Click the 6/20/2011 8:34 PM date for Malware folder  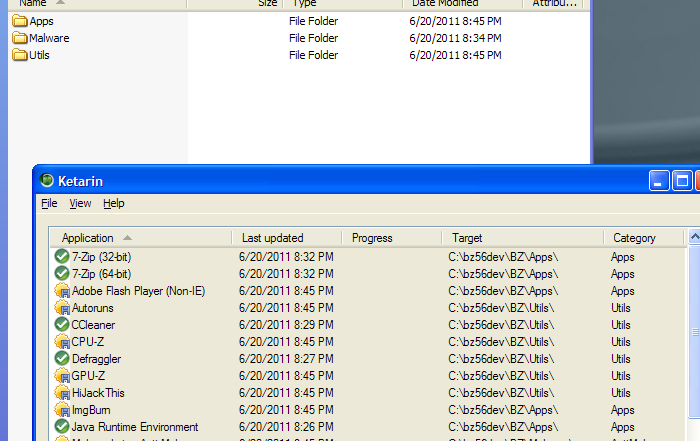(x=455, y=38)
